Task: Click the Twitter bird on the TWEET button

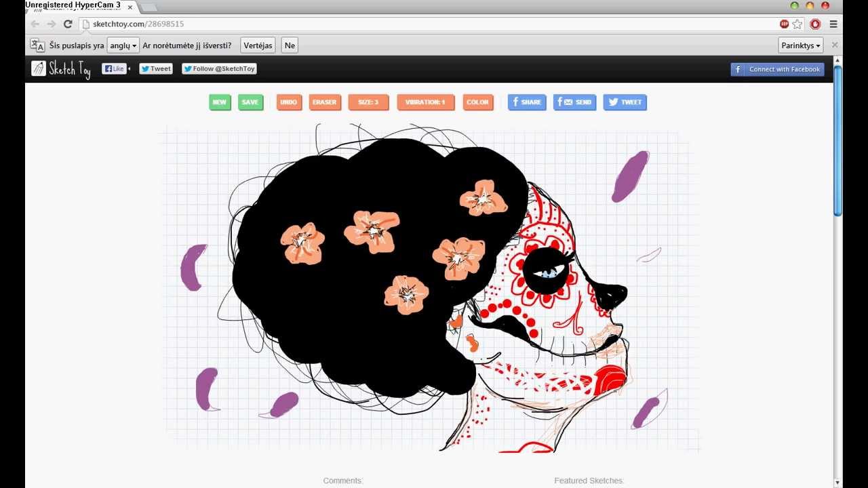Action: point(611,102)
